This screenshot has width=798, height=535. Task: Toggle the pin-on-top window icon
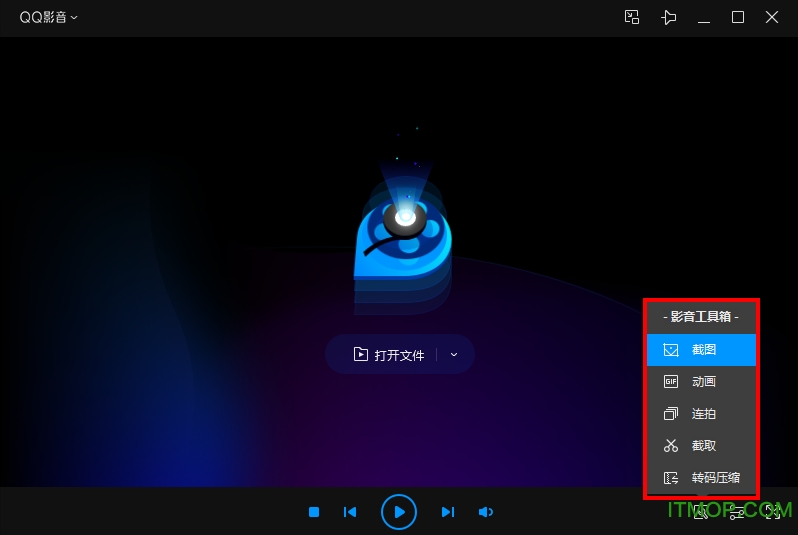(669, 18)
